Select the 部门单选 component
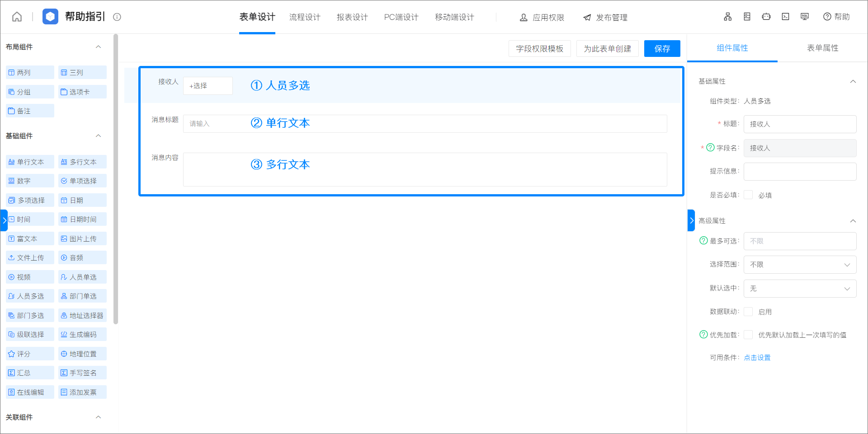 tap(82, 296)
